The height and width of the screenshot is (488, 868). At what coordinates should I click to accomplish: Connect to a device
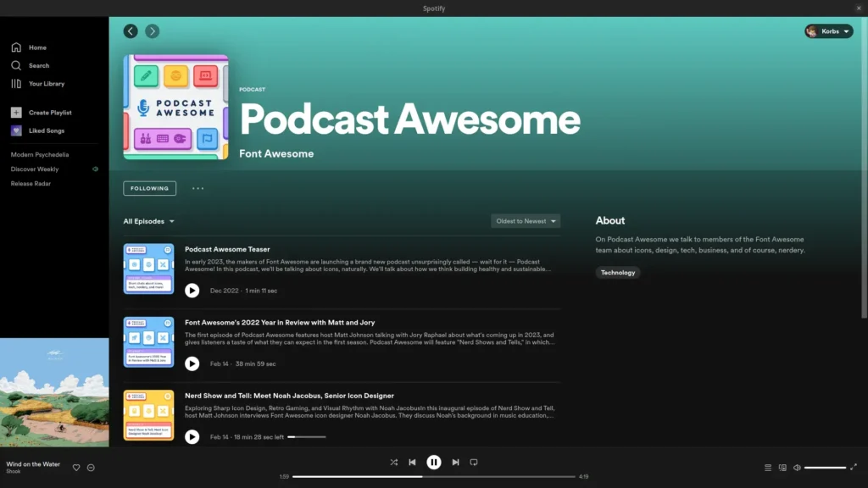pyautogui.click(x=782, y=467)
